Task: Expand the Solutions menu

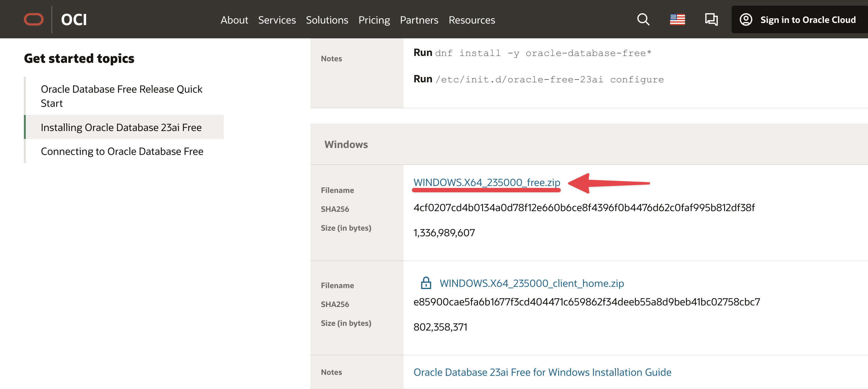Action: pyautogui.click(x=327, y=20)
